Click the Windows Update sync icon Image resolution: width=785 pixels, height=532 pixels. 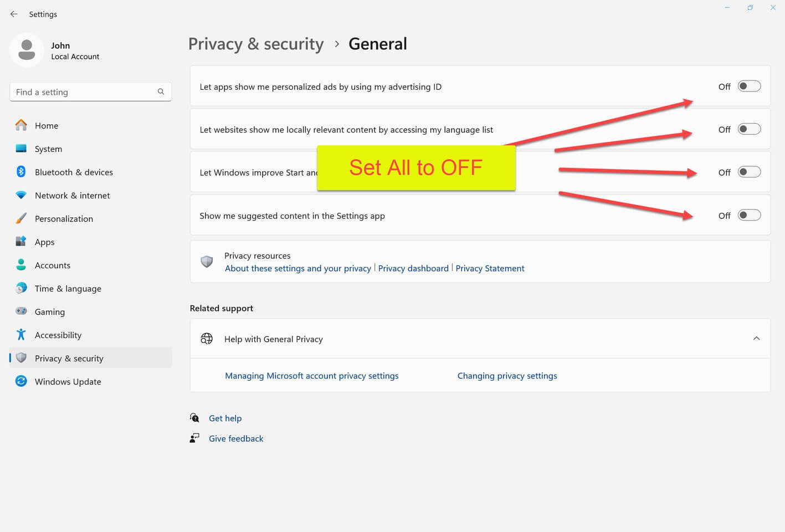21,381
